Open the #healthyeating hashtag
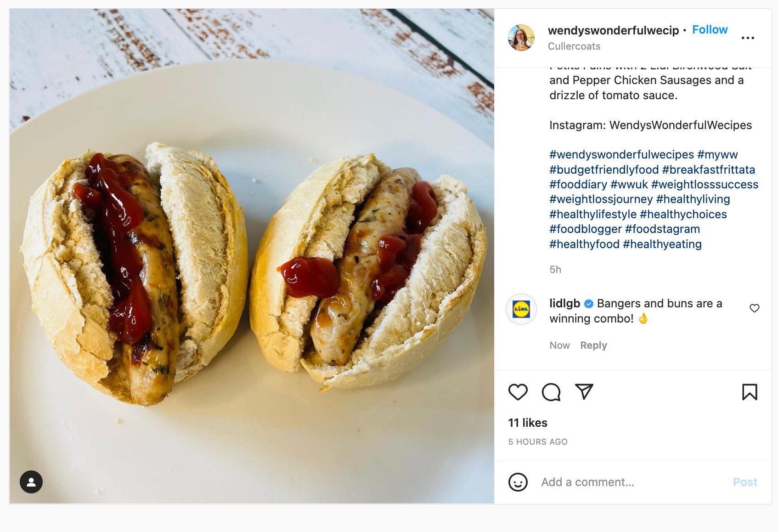The height and width of the screenshot is (532, 778). click(662, 244)
